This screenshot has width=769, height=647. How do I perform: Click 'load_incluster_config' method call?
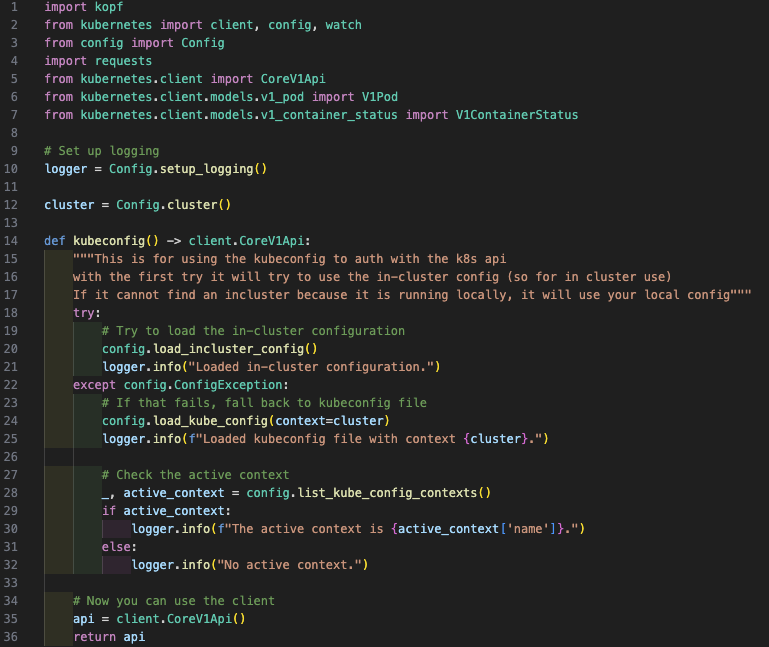coord(229,349)
